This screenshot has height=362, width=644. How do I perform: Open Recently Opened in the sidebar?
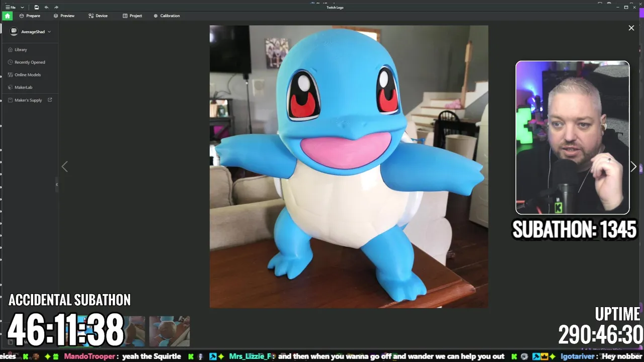[27, 62]
